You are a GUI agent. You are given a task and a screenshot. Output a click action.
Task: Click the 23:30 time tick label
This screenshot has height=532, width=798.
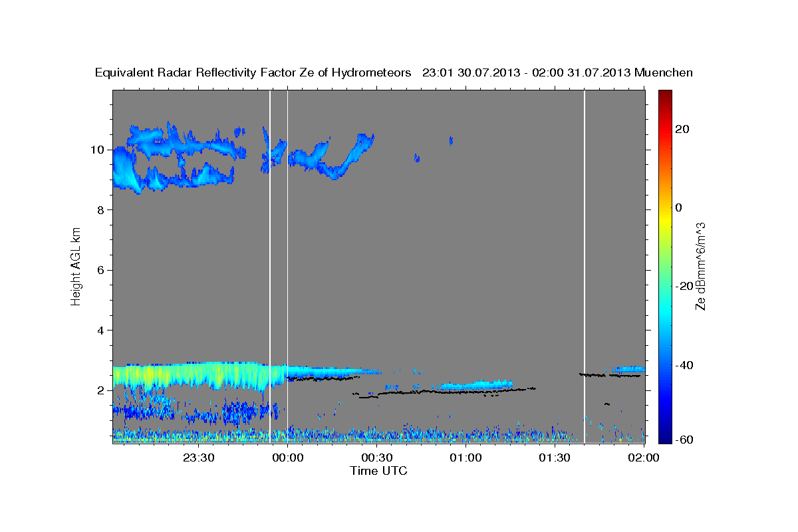(x=198, y=458)
